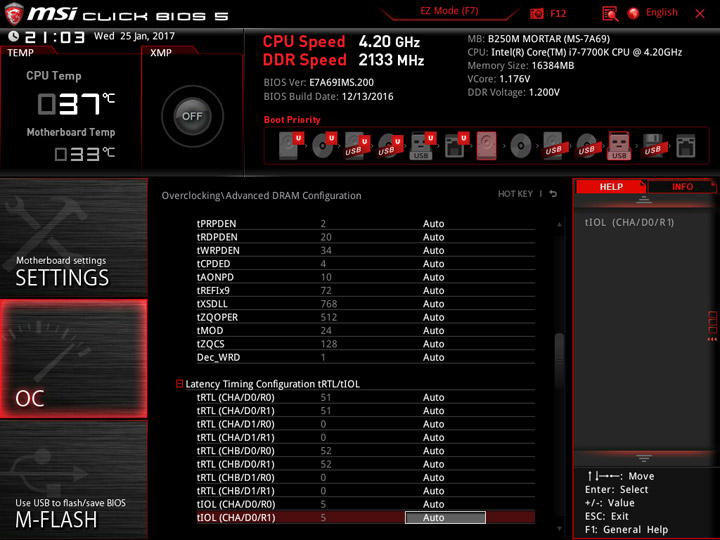720x540 pixels.
Task: Open the tPRPDEN Auto value field
Action: [433, 224]
